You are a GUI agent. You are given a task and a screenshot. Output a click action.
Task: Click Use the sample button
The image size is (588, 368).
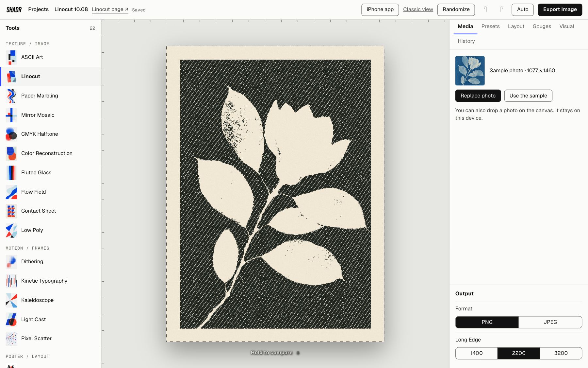point(528,96)
